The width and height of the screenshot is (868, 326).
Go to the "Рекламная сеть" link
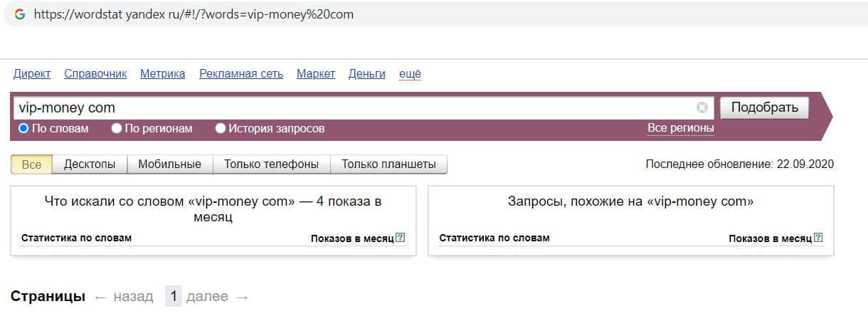tap(241, 73)
